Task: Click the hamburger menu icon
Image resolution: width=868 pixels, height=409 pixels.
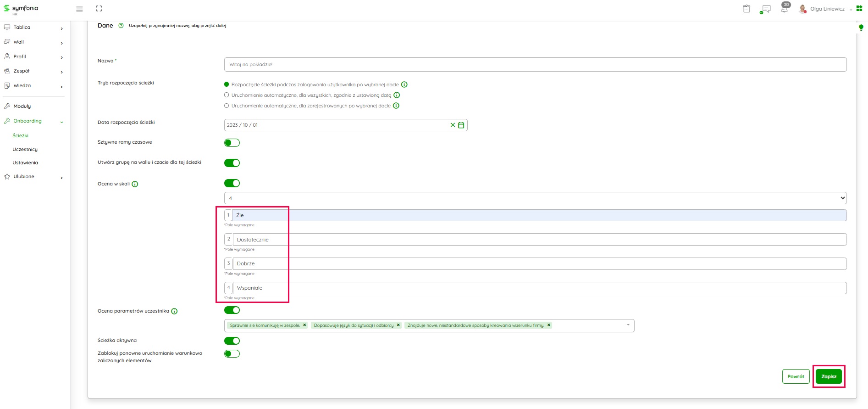Action: [79, 9]
